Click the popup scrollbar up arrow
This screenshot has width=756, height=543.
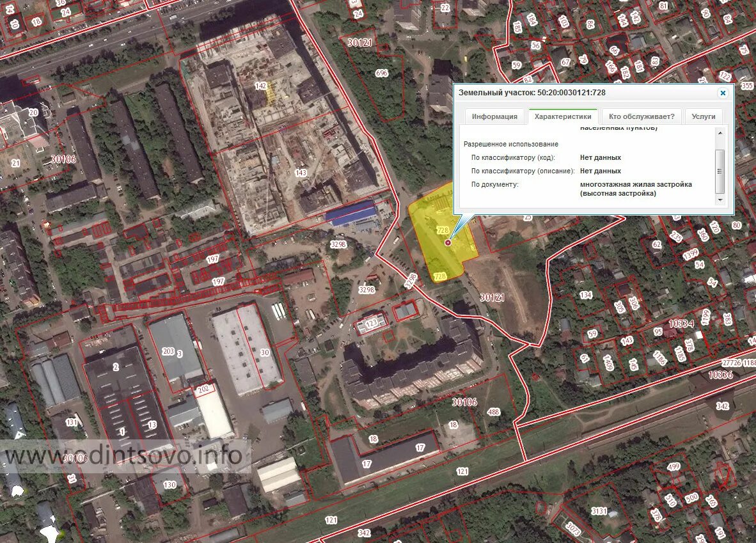click(720, 133)
